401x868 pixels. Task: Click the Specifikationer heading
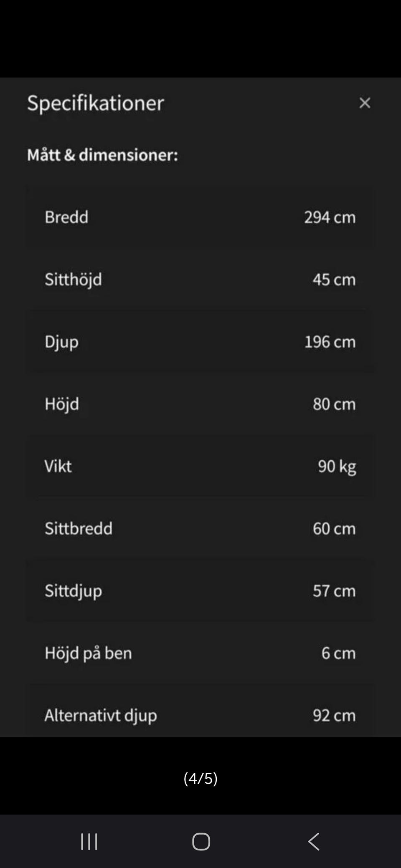96,103
